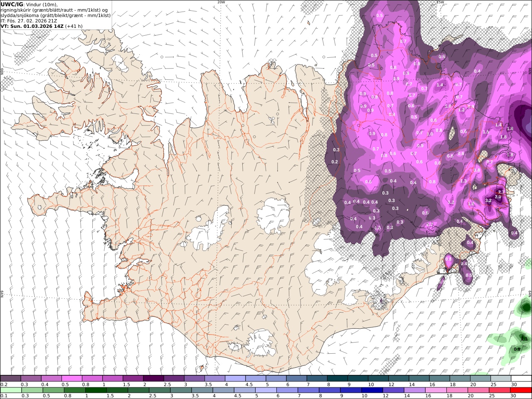Screen dimensions: 532x399
Task: Click the bright red 30 rain legend swatch
Action: pos(521,390)
